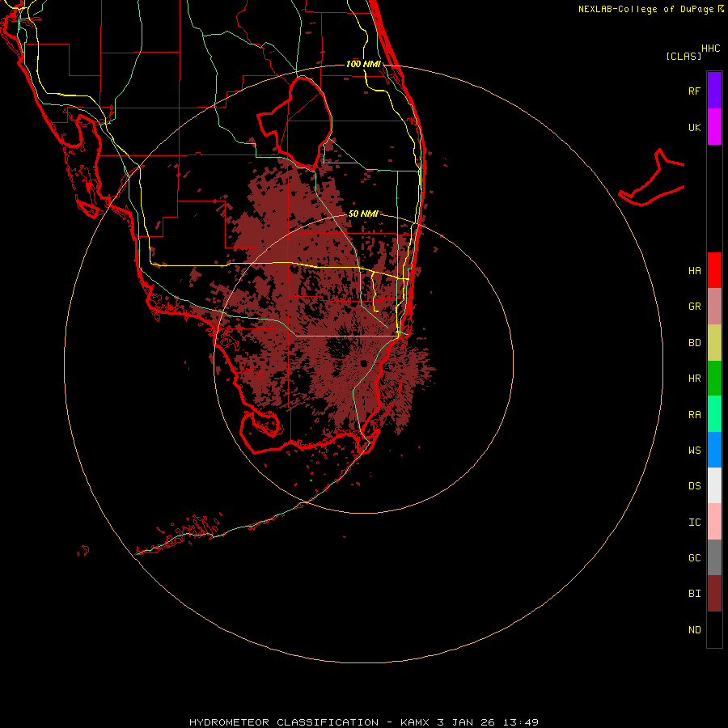Click the HR green legend swatch
The height and width of the screenshot is (728, 728).
(x=714, y=379)
